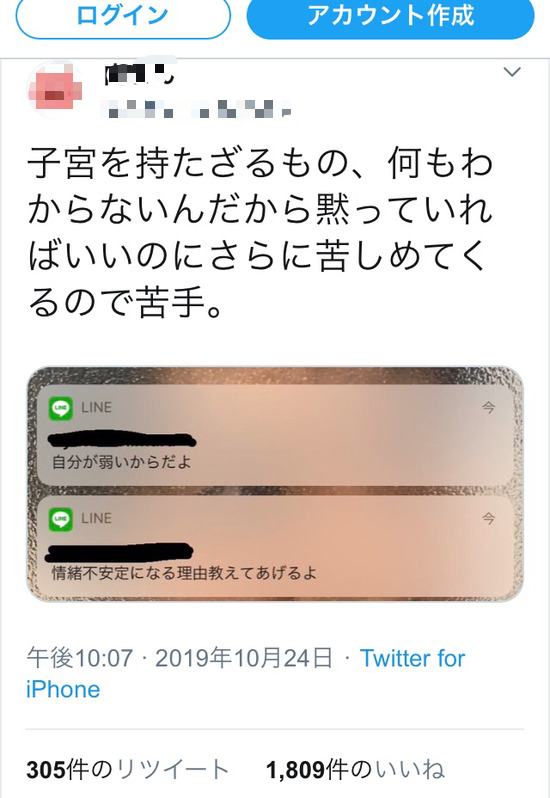Click the 今 timestamp on first notification
Screen dimensions: 550x798
coord(488,407)
